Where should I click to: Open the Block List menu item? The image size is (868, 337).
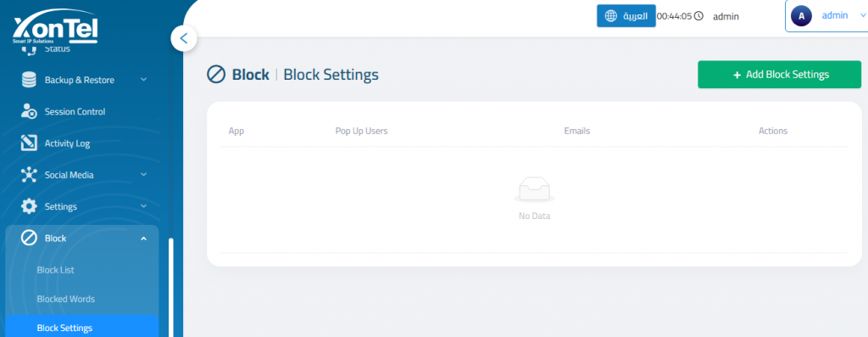point(55,270)
